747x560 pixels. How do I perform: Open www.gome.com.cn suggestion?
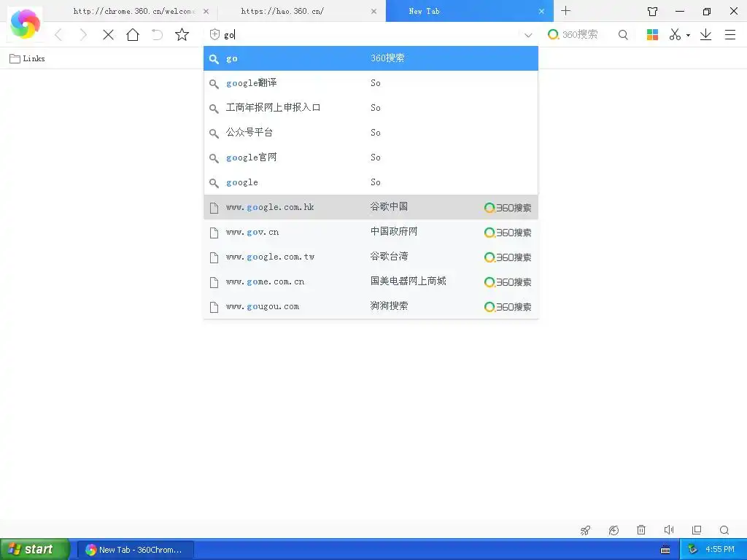[371, 281]
